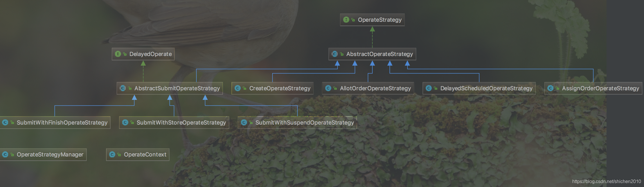Click the class icon on SubmitWithFinishOperateStrategy

tap(5, 123)
